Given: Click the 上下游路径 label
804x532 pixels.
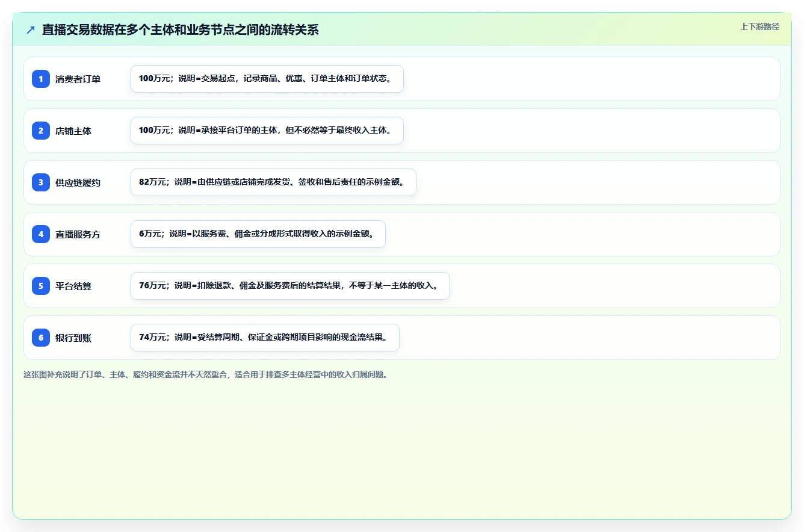Looking at the screenshot, I should (759, 26).
